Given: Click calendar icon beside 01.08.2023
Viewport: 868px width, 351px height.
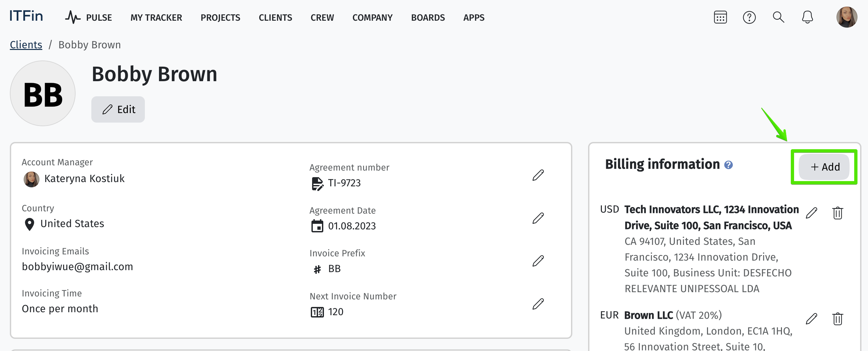Looking at the screenshot, I should pyautogui.click(x=317, y=226).
